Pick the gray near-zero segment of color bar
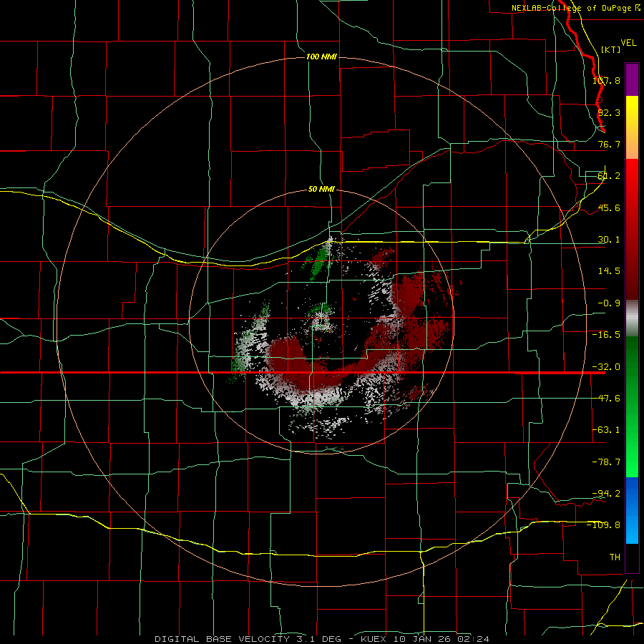This screenshot has width=644, height=644. click(632, 318)
